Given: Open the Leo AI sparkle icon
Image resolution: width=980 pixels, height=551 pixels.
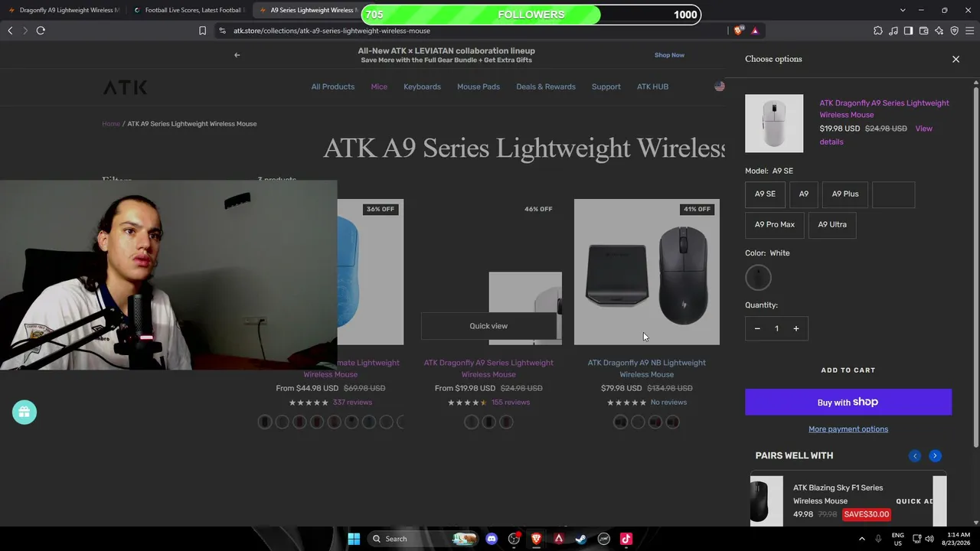Looking at the screenshot, I should click(939, 31).
